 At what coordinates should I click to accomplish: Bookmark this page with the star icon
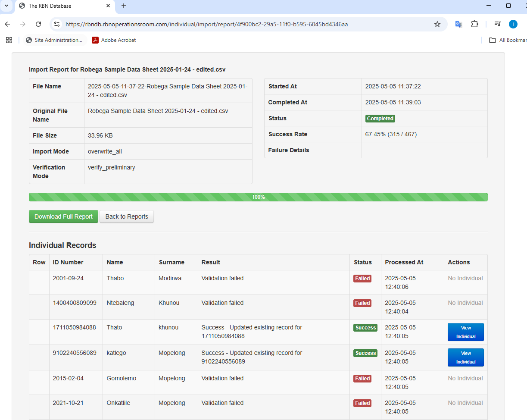coord(437,24)
